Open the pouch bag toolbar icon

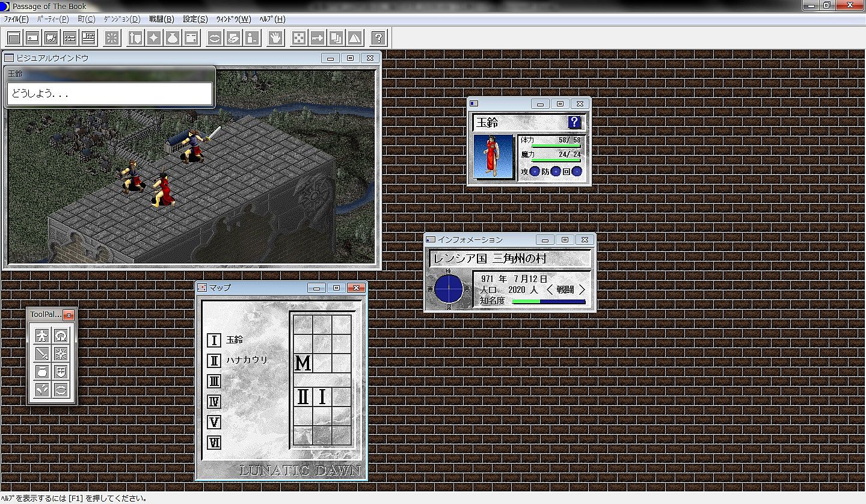173,38
